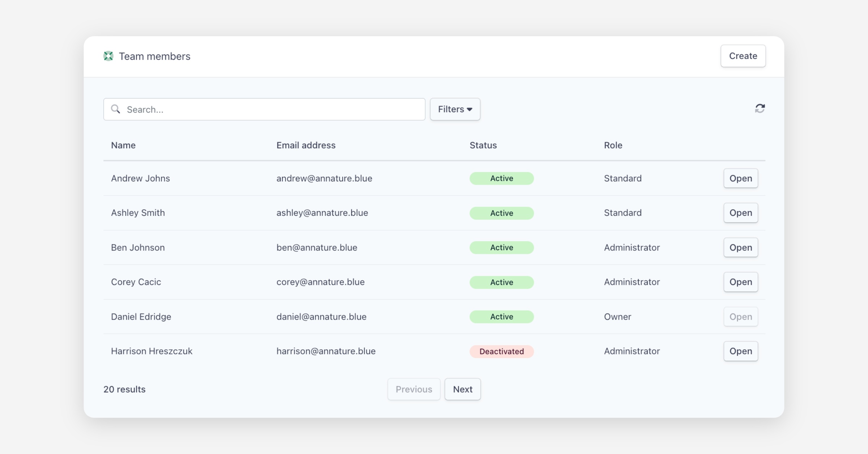Click the Deactivated status badge
Image resolution: width=868 pixels, height=454 pixels.
tap(501, 352)
